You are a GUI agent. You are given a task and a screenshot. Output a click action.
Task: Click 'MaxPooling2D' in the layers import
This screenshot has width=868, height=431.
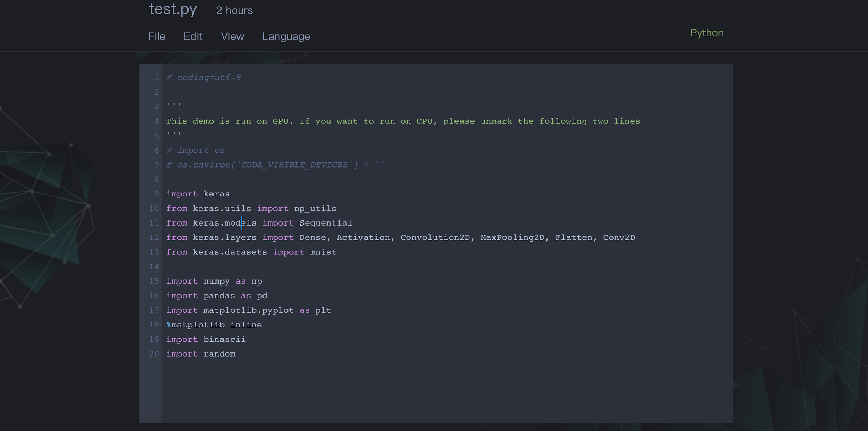click(x=512, y=237)
